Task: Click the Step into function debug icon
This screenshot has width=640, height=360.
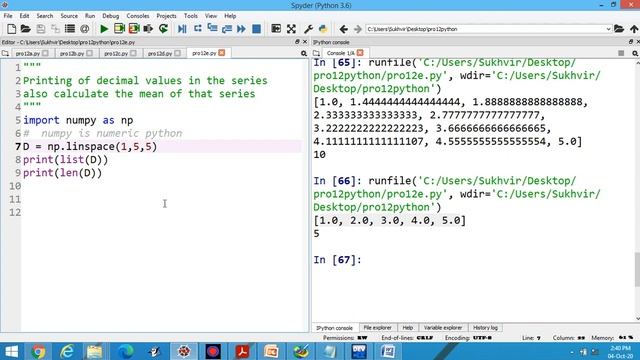Action: (212, 29)
